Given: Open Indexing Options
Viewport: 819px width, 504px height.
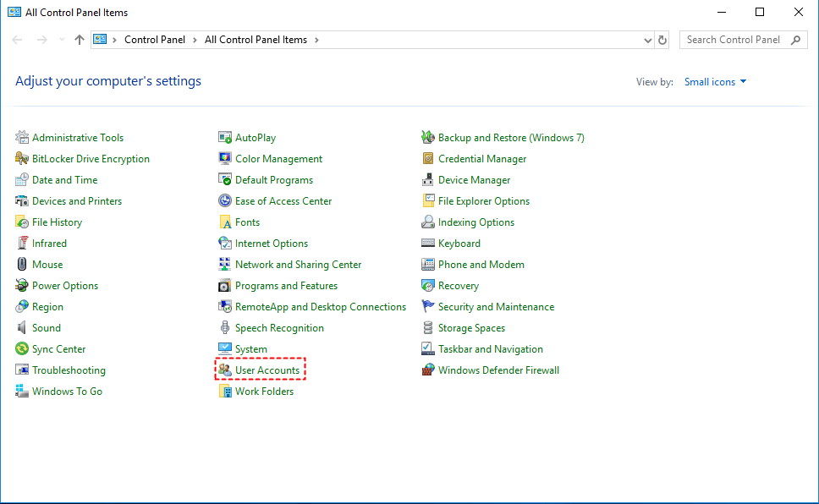Looking at the screenshot, I should [x=476, y=222].
